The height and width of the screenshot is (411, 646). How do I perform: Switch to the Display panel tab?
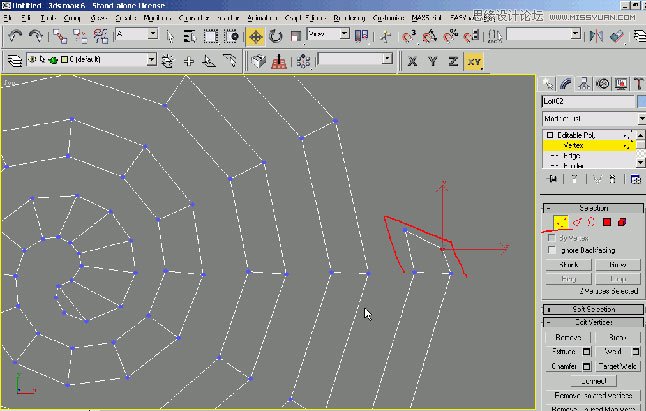[x=621, y=84]
